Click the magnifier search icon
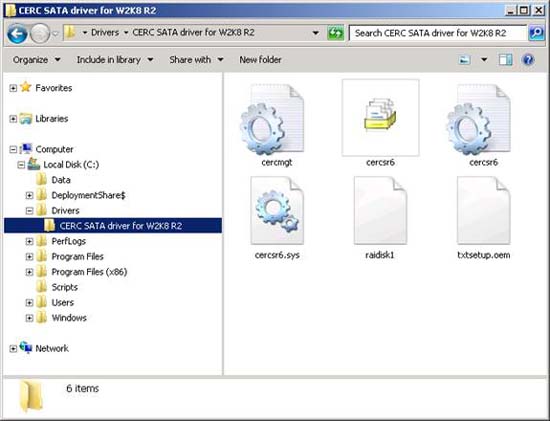 (536, 33)
